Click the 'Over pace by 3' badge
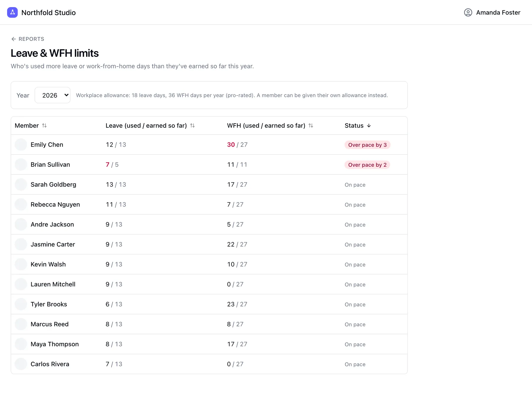Screen dimensions: 532x399 coord(367,145)
